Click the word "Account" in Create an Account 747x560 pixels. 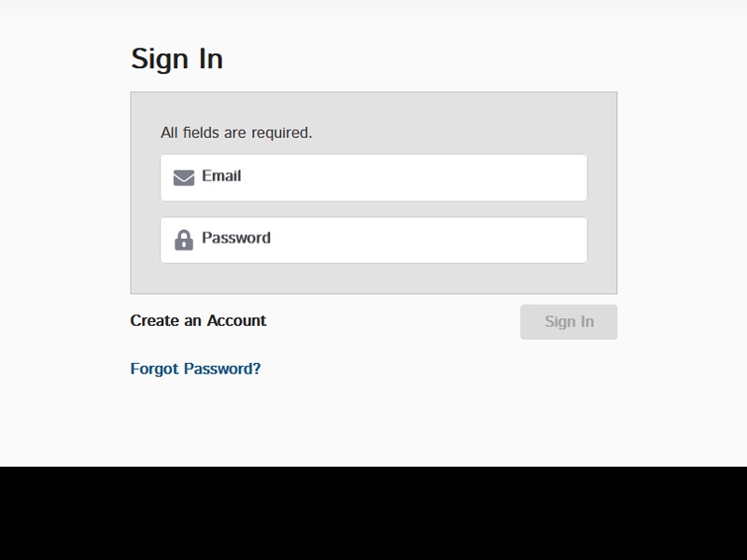(x=236, y=320)
